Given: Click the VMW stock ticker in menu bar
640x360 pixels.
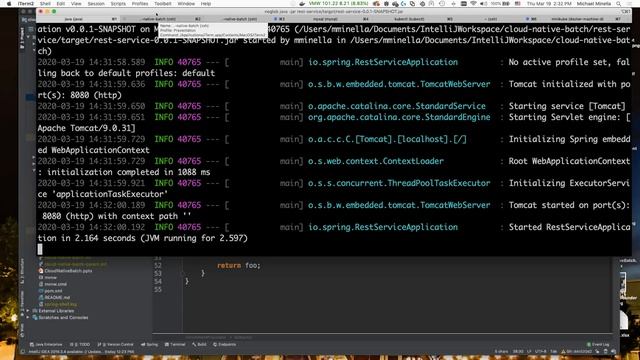Looking at the screenshot, I should click(x=338, y=4).
